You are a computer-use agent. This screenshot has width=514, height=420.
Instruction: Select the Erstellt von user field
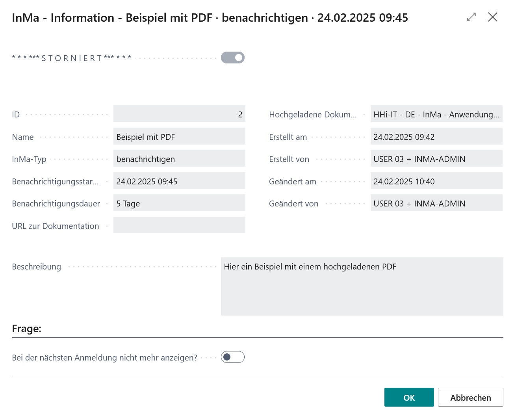436,159
